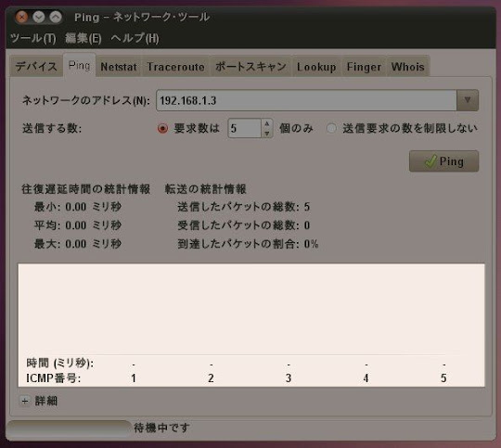The width and height of the screenshot is (501, 448).
Task: Decrease request count with down arrow
Action: pos(267,134)
